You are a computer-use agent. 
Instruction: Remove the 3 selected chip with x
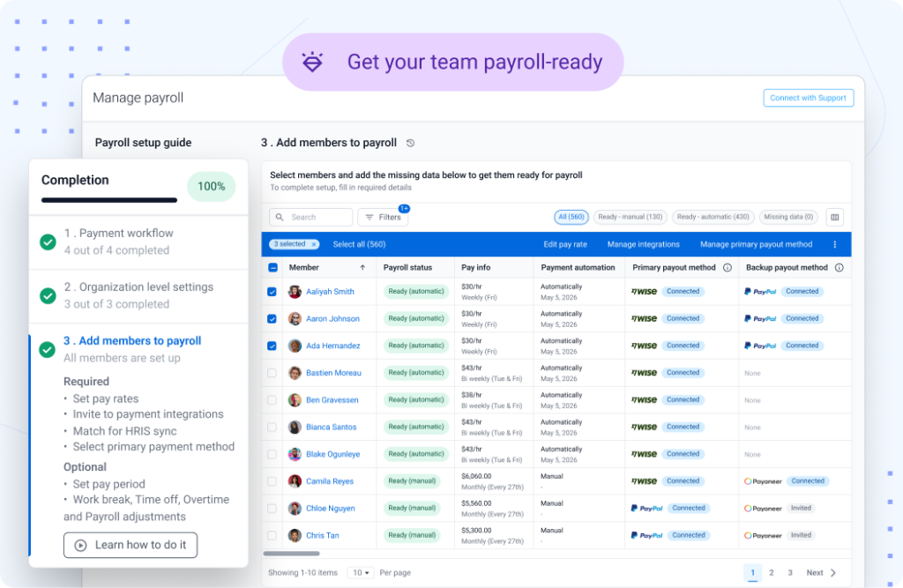point(314,244)
